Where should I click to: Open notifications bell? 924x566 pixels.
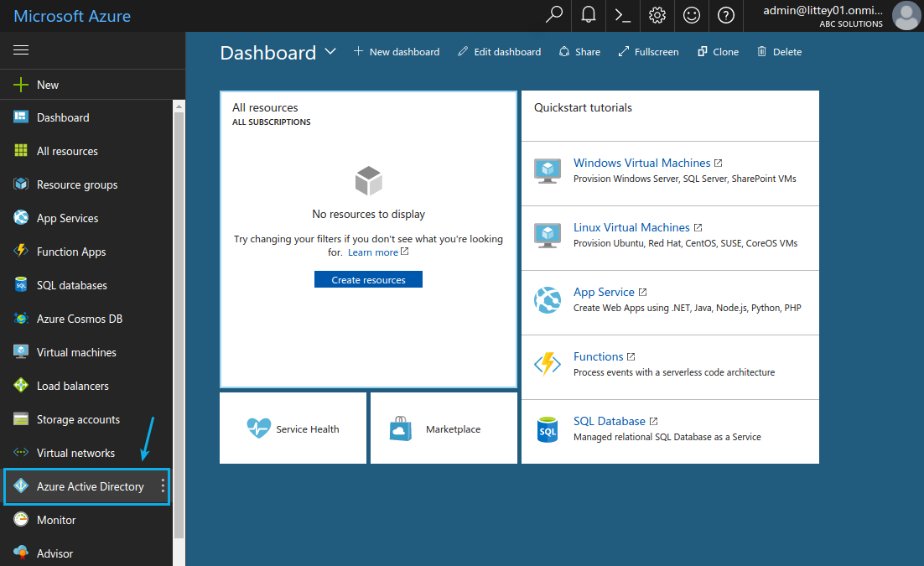click(x=588, y=15)
